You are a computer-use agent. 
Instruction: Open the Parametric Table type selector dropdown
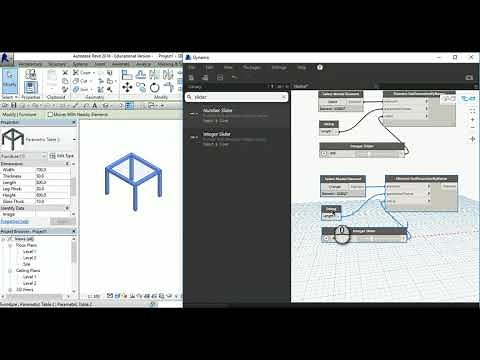(x=74, y=139)
